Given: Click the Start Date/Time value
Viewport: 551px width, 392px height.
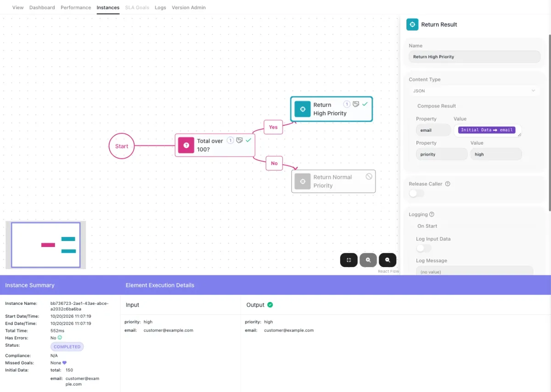Looking at the screenshot, I should tap(71, 316).
